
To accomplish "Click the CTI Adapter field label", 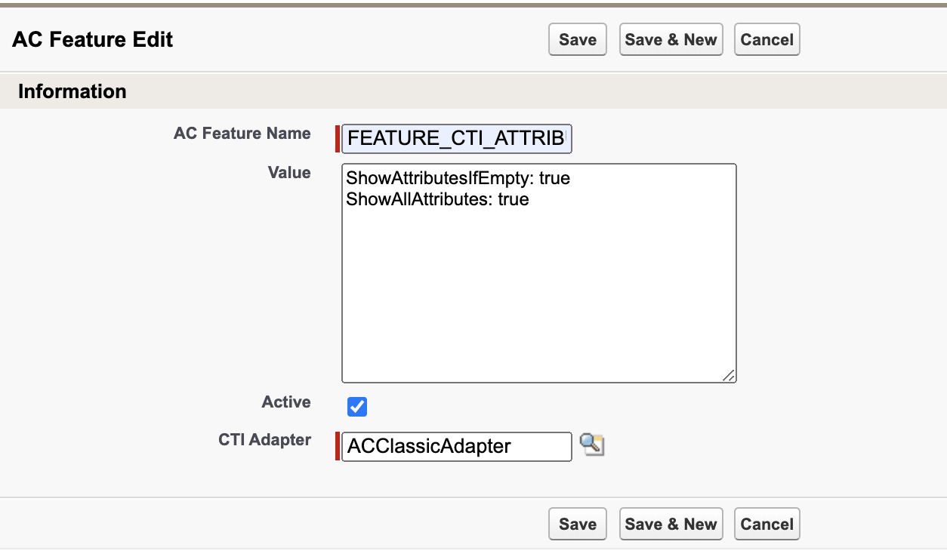I will (264, 439).
